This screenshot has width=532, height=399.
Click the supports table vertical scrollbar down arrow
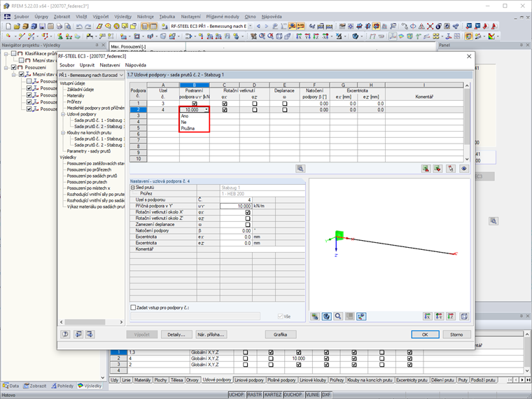467,159
